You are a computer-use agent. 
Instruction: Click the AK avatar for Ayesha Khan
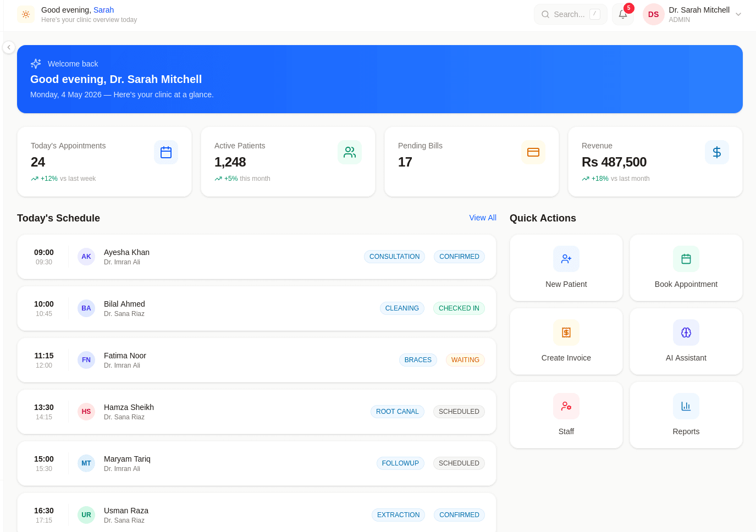tap(86, 257)
